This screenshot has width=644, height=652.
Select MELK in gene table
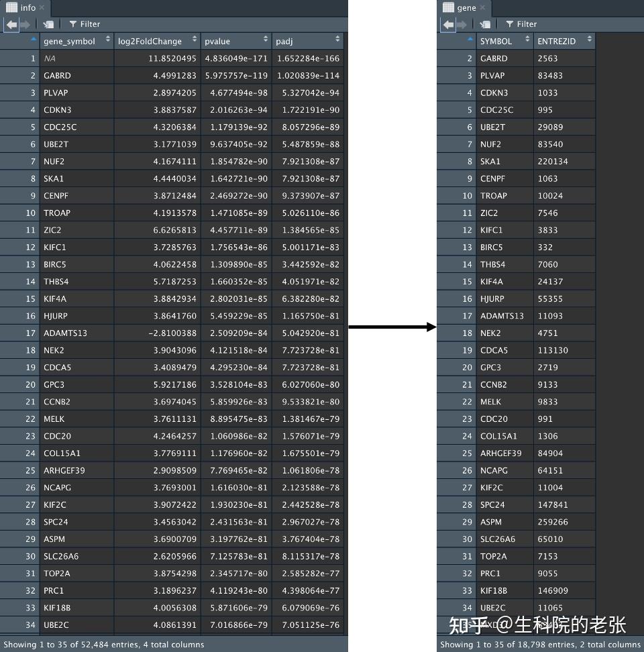(x=490, y=402)
